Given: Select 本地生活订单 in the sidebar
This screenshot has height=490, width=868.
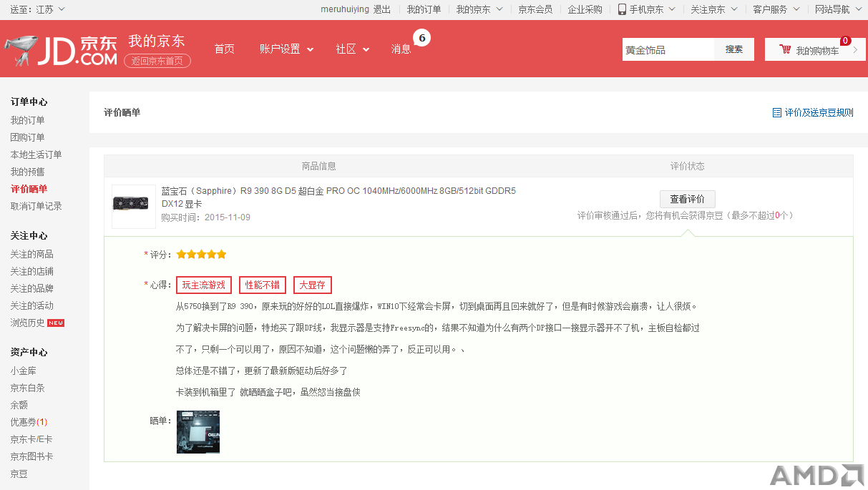Looking at the screenshot, I should click(x=36, y=155).
